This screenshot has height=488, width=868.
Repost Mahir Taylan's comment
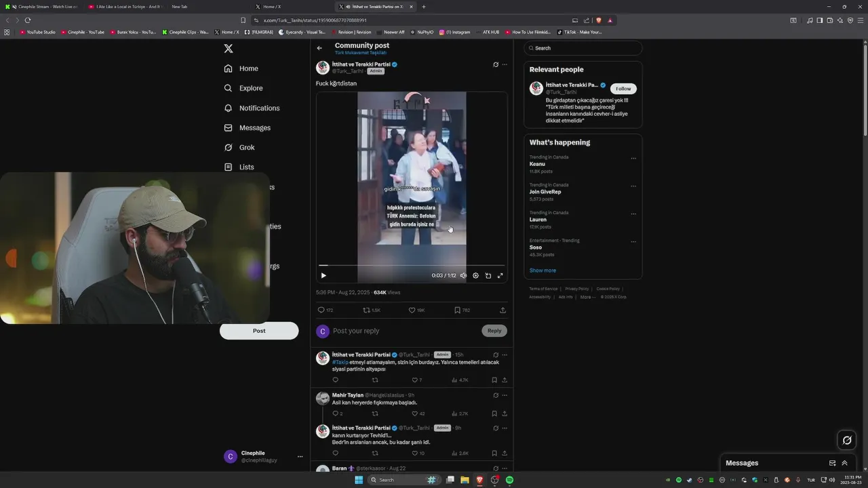pyautogui.click(x=375, y=413)
